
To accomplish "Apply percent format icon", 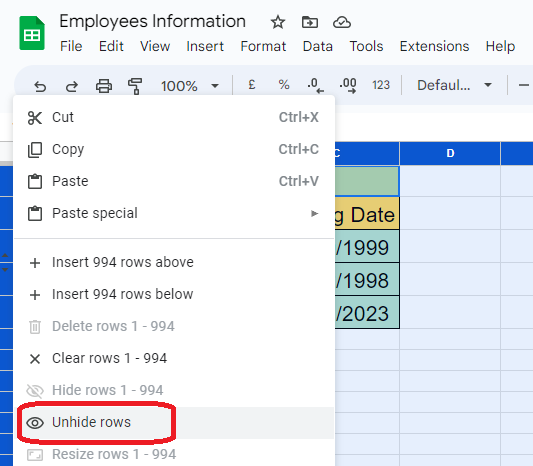I will [x=284, y=85].
